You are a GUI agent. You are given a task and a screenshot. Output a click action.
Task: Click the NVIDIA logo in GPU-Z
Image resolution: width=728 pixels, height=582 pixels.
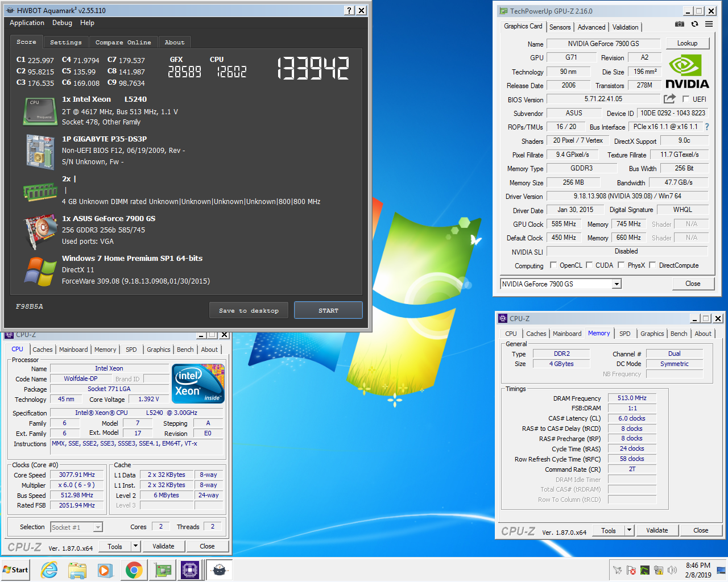pos(687,72)
